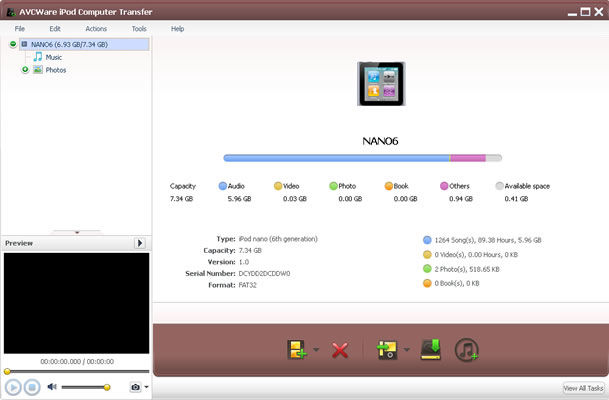Click the orange Book legend dot
609x400 pixels.
point(388,186)
